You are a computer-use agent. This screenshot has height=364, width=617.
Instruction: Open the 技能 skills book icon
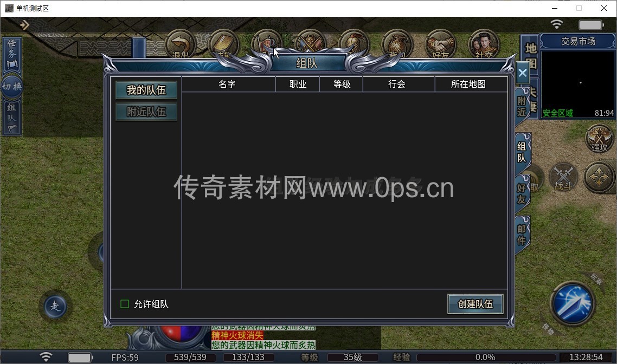pyautogui.click(x=223, y=43)
